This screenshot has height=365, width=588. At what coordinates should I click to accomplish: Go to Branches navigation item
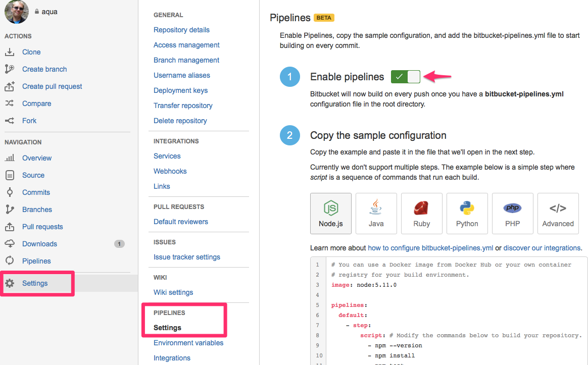[x=37, y=210]
